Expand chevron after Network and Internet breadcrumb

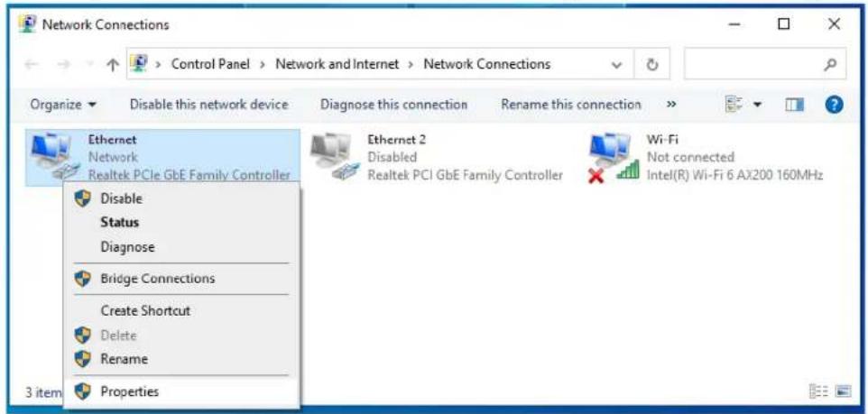411,65
